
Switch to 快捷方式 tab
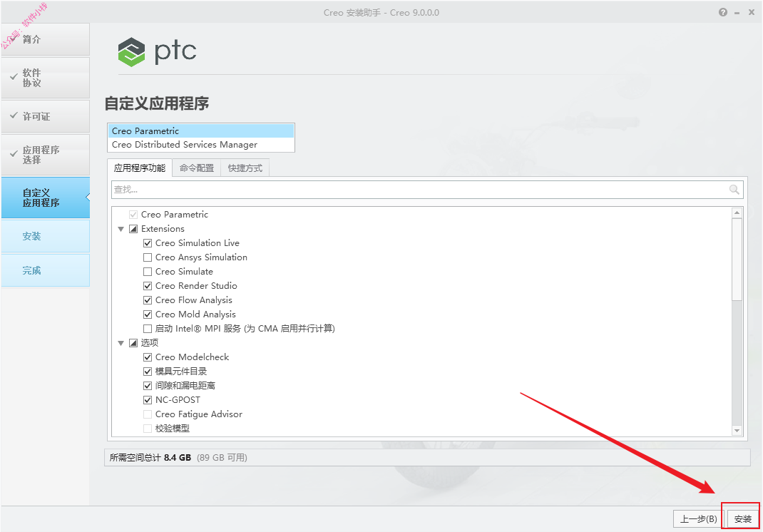click(245, 168)
